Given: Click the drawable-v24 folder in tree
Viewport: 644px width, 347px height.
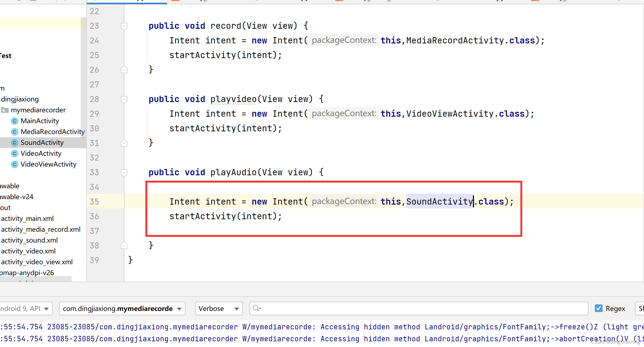Looking at the screenshot, I should pyautogui.click(x=17, y=197).
